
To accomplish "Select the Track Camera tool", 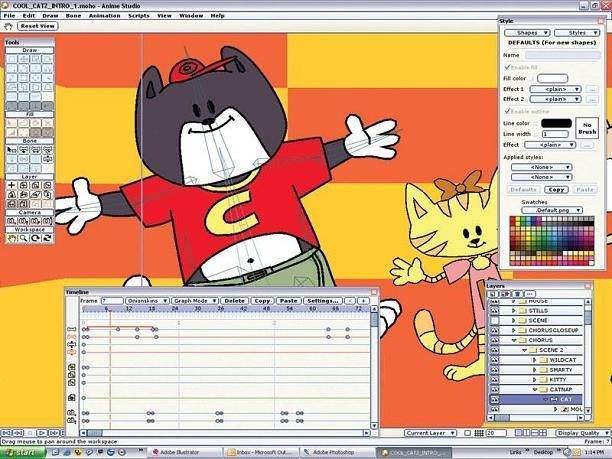I will (12, 221).
